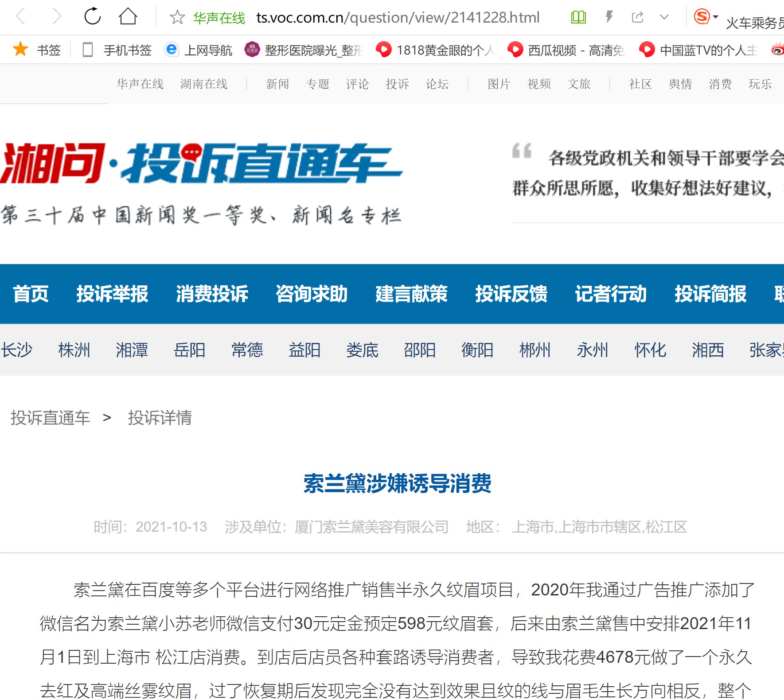Choose 衡阳 city filter
The width and height of the screenshot is (784, 700).
pos(477,350)
